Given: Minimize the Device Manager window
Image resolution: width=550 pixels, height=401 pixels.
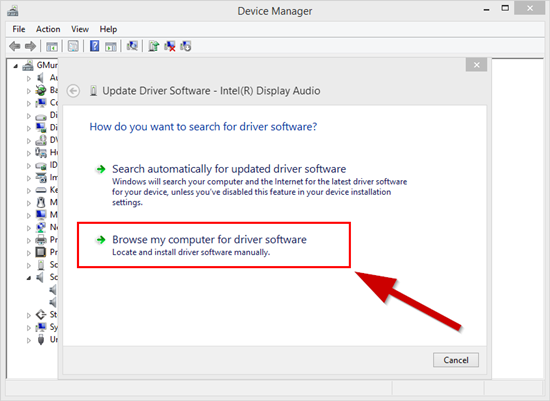Looking at the screenshot, I should tap(487, 9).
